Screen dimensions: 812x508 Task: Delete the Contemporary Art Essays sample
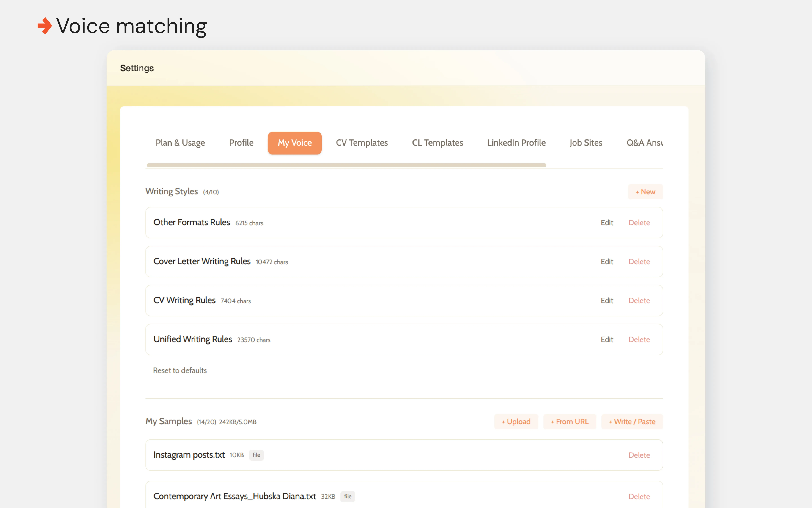pos(639,497)
